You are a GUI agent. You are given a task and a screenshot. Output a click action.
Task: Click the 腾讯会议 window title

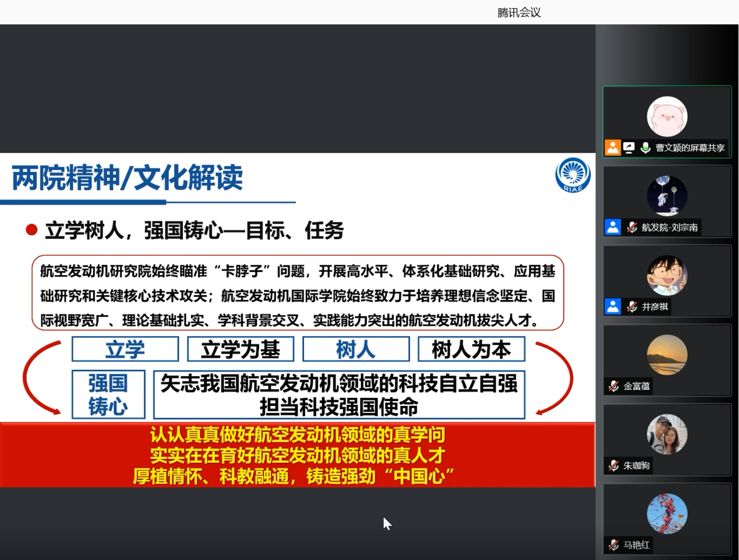(x=519, y=12)
